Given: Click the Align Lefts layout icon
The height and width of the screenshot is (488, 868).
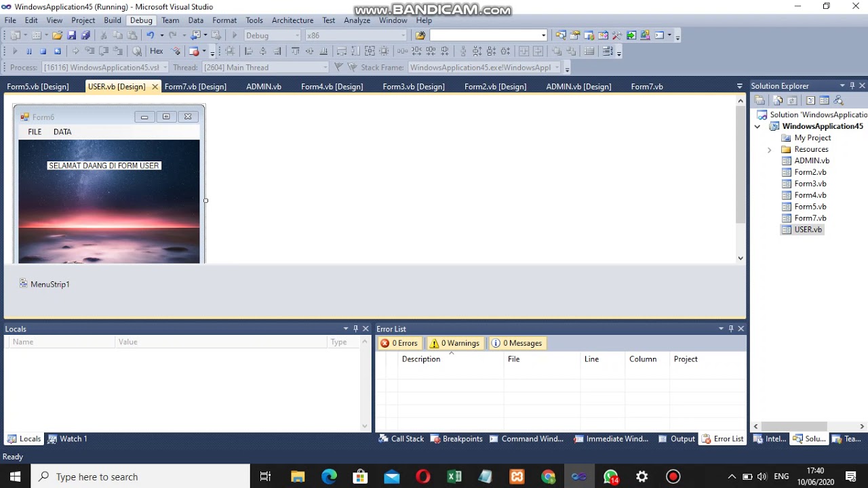Looking at the screenshot, I should [249, 51].
